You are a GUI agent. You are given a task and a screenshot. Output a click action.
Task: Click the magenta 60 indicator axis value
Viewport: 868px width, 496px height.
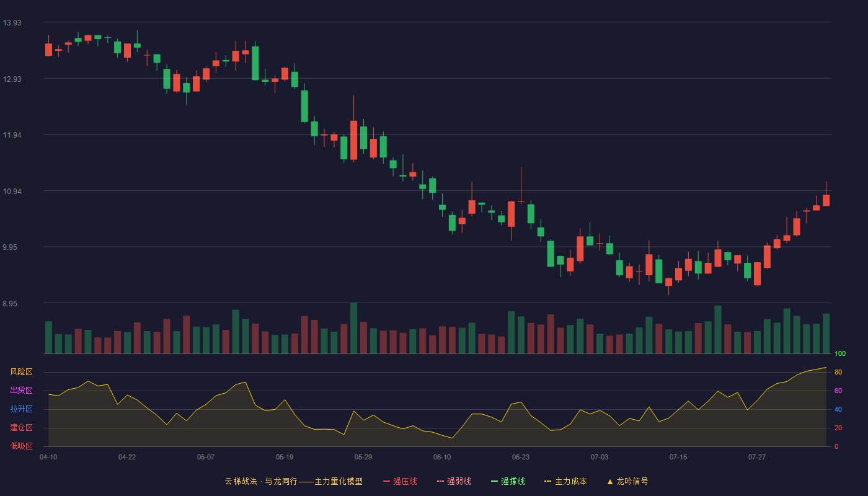pos(838,391)
